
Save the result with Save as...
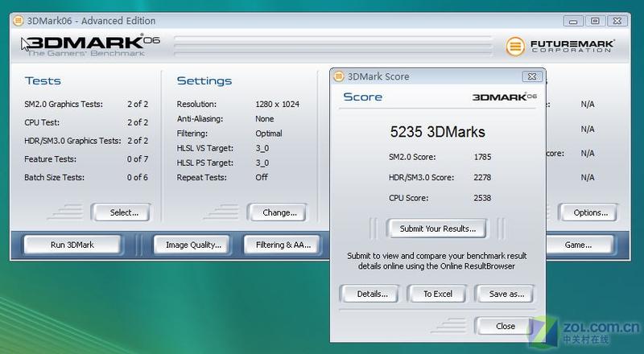505,294
